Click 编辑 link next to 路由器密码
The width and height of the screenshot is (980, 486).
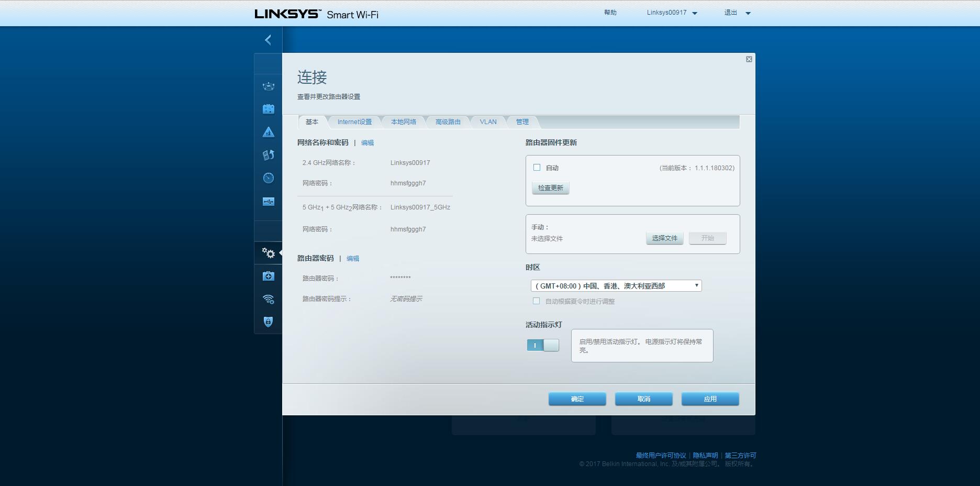tap(353, 259)
